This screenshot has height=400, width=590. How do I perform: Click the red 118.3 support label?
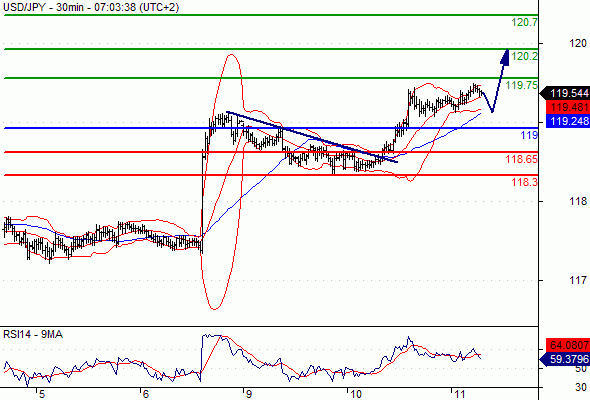point(525,183)
